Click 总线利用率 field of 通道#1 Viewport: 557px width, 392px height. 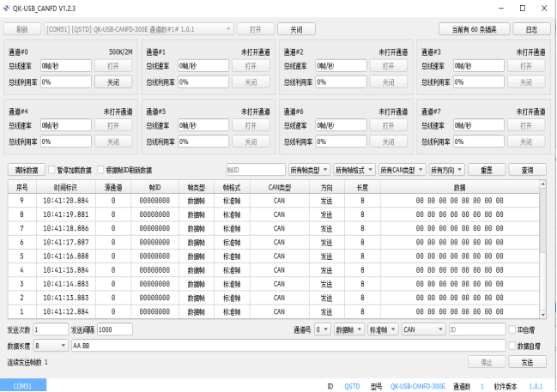point(203,82)
